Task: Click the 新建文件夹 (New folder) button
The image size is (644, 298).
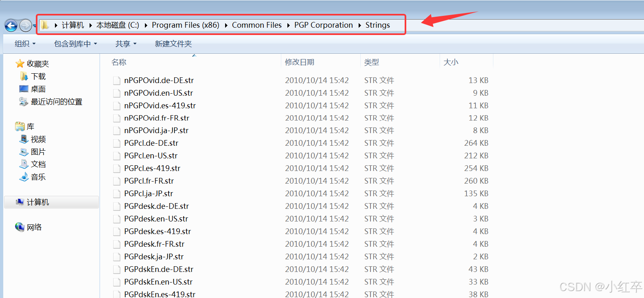Action: coord(173,44)
